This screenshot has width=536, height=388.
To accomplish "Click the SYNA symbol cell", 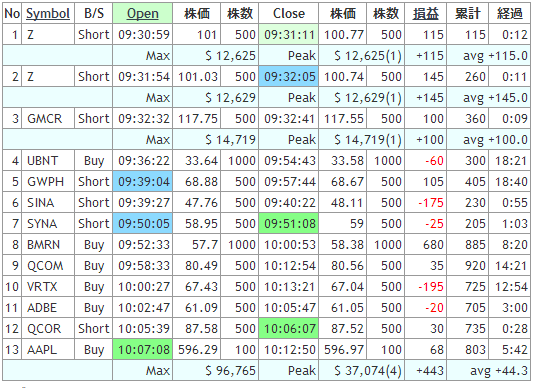I will (48, 224).
